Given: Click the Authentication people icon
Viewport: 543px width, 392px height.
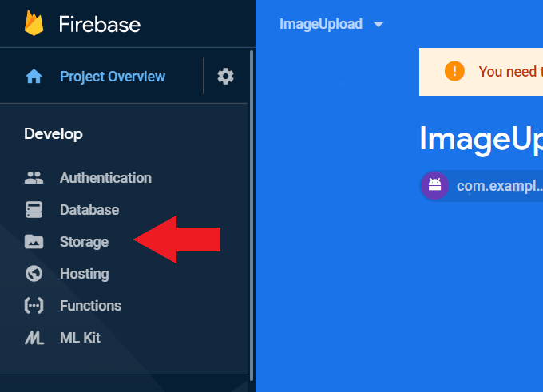Looking at the screenshot, I should [x=34, y=178].
